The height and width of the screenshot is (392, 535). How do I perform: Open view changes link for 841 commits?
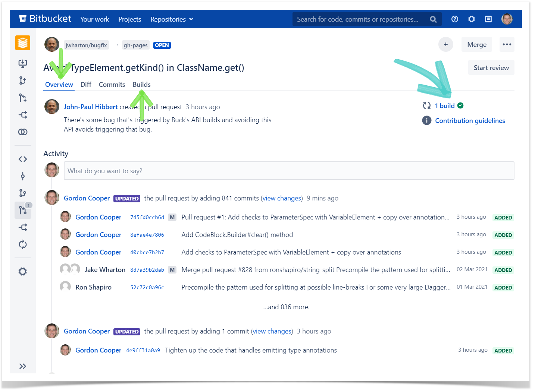(282, 198)
